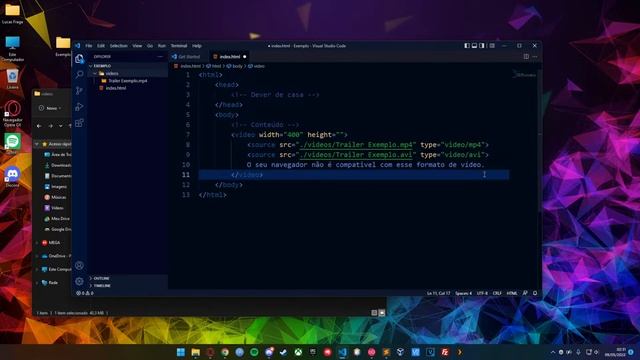Select Downloads in File Explorer sidebar
This screenshot has height=360, width=640.
(x=58, y=165)
